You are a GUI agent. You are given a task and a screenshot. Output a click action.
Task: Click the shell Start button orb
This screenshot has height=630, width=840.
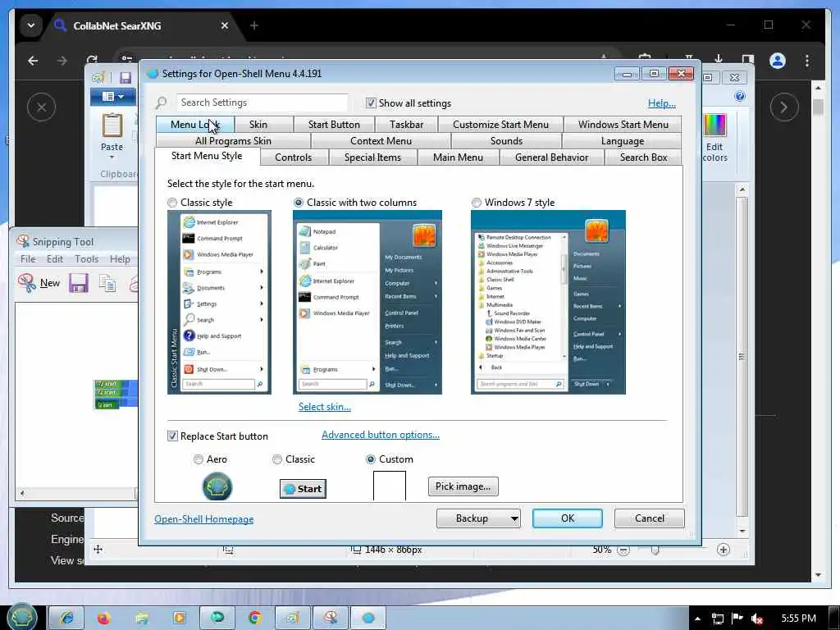[22, 617]
